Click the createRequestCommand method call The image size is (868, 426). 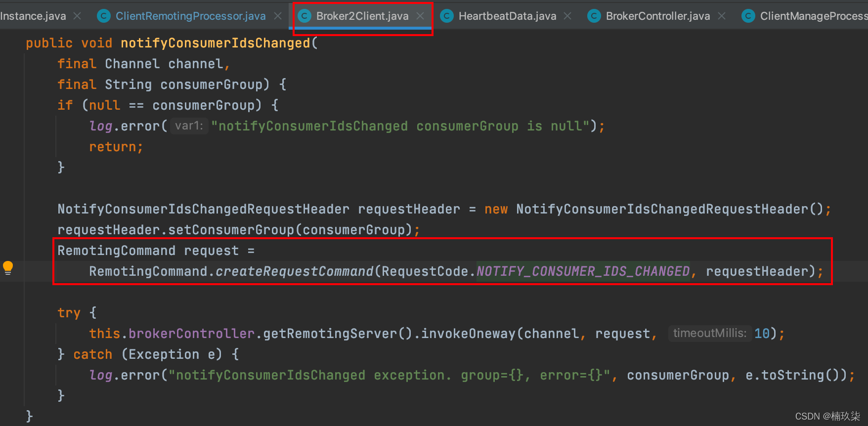click(x=294, y=271)
